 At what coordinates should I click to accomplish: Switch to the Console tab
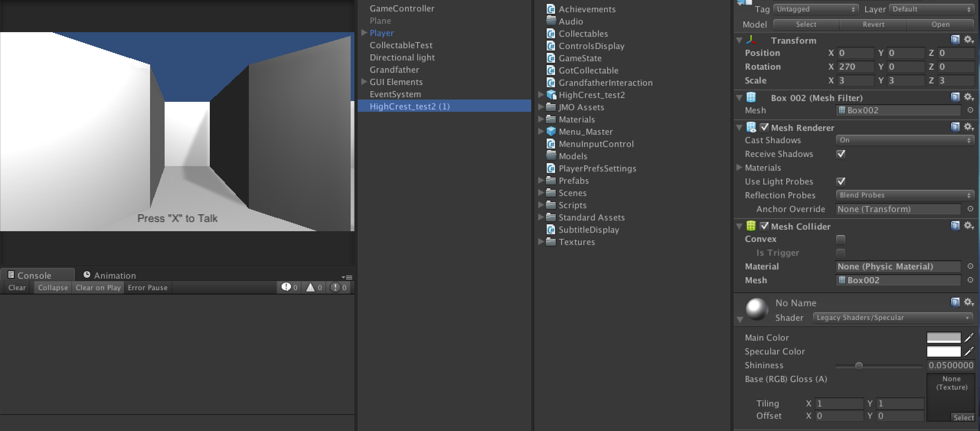point(34,275)
